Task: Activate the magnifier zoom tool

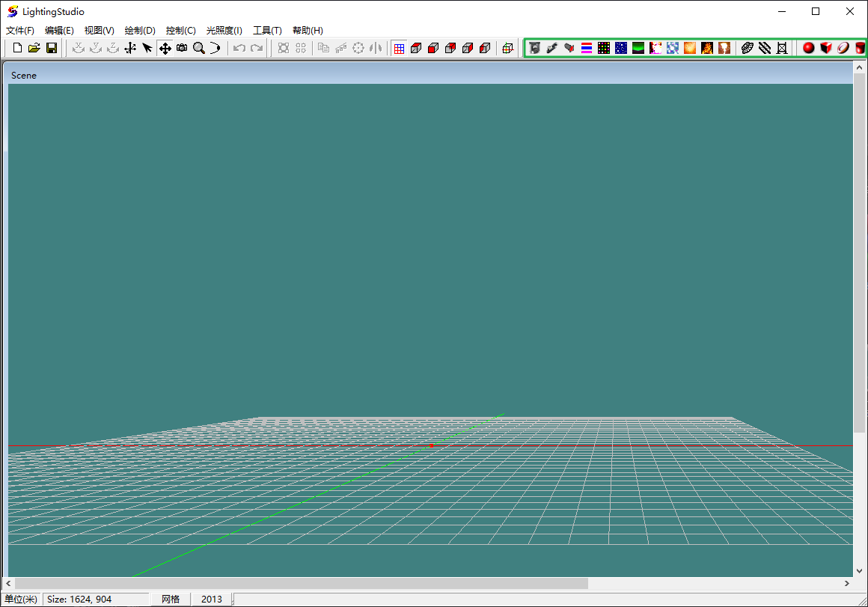Action: point(199,48)
